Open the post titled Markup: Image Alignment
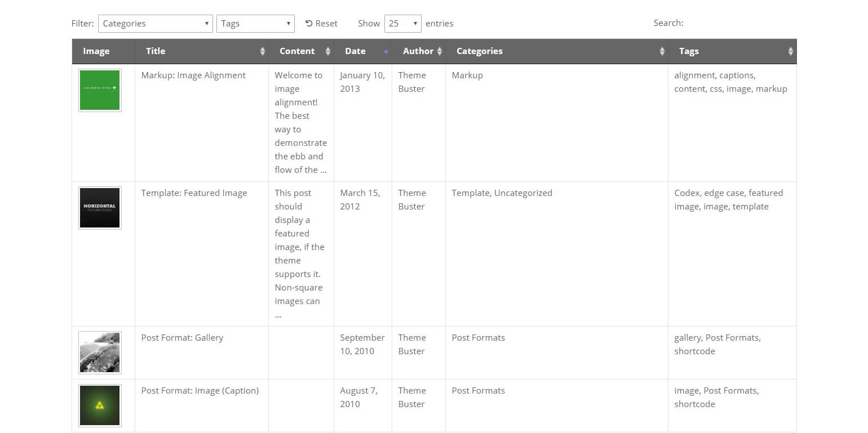 (193, 75)
